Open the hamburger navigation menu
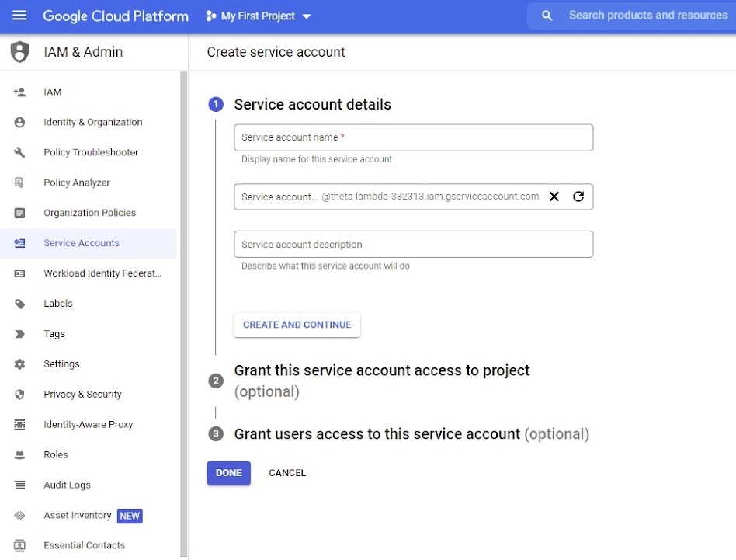Image resolution: width=736 pixels, height=560 pixels. point(19,16)
